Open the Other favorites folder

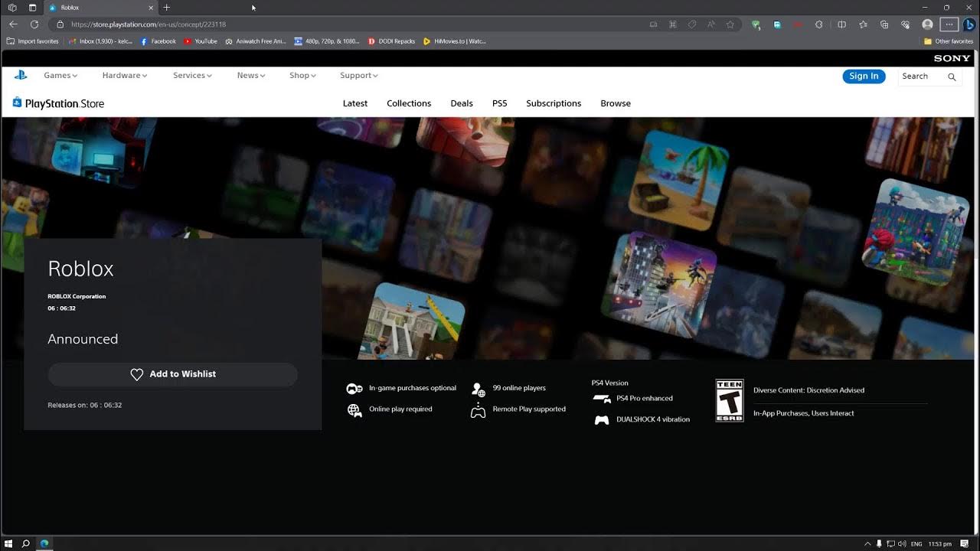tap(949, 41)
